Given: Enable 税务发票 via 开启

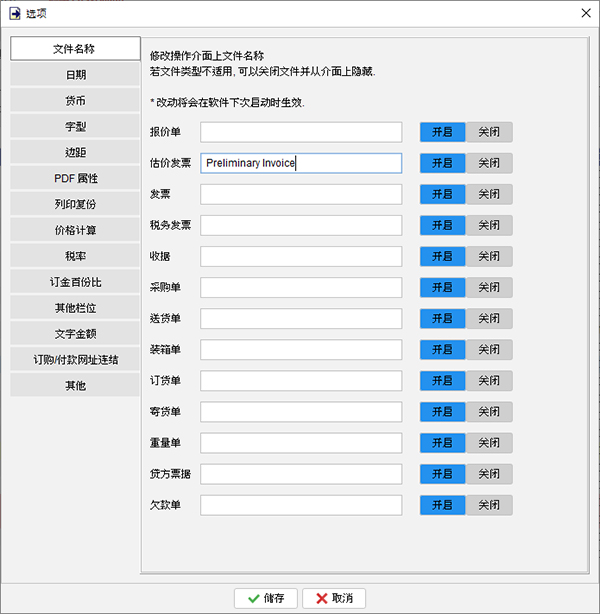Looking at the screenshot, I should 443,225.
